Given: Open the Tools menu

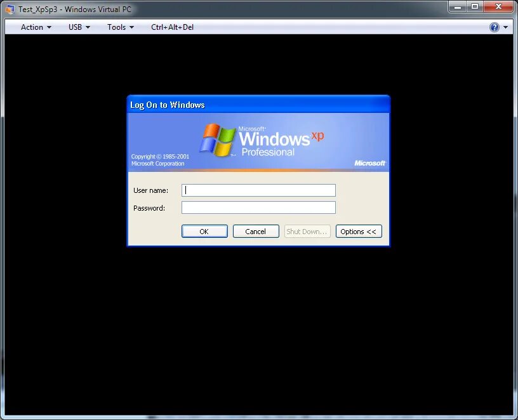Looking at the screenshot, I should 120,27.
